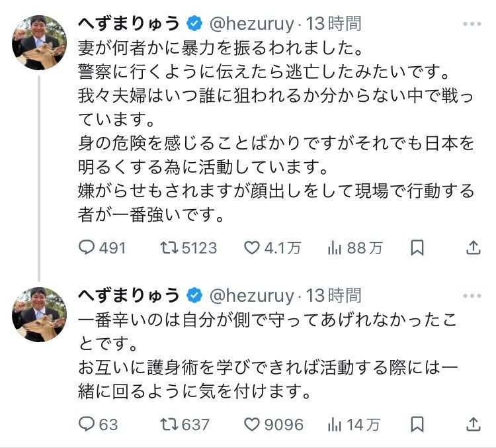
Task: Reply to the second tweet (63 replies)
Action: (88, 424)
